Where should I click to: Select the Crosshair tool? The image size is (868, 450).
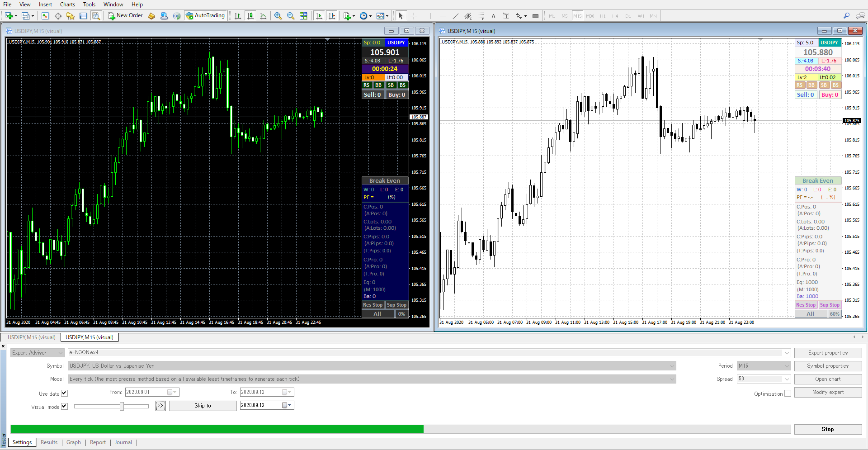tap(414, 16)
